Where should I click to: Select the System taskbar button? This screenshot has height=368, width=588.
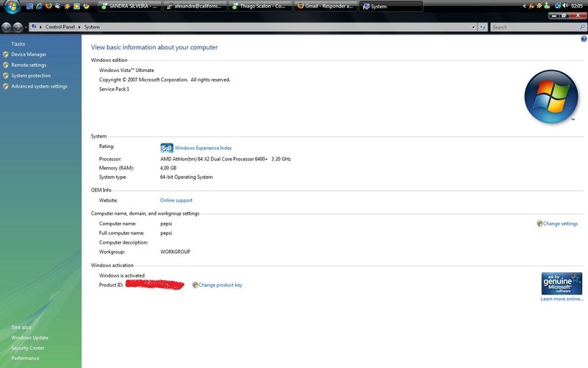click(x=391, y=6)
